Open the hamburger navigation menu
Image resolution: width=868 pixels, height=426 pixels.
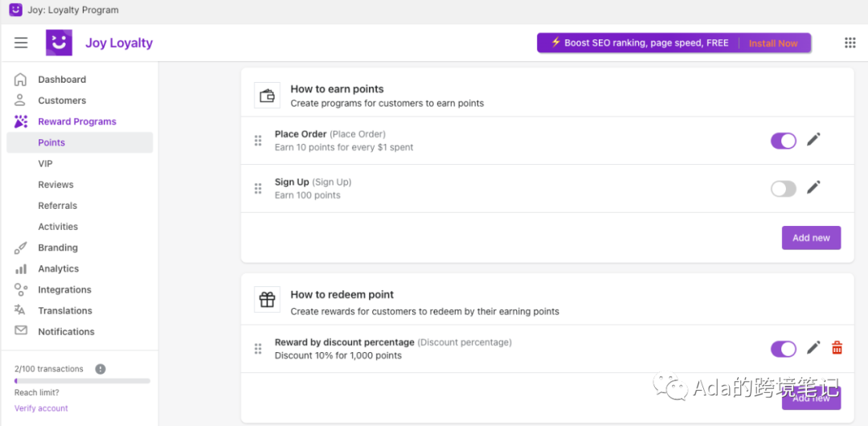click(21, 43)
